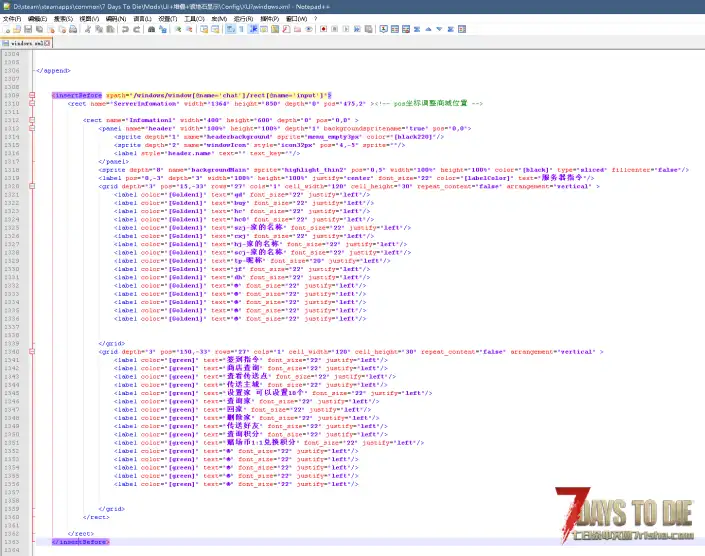Toggle Show All Characters button
The image size is (705, 556).
click(x=241, y=29)
